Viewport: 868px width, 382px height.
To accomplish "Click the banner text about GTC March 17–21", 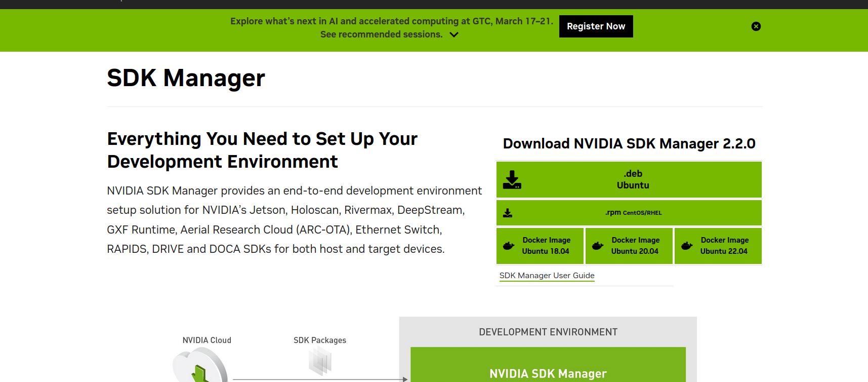I will coord(392,21).
